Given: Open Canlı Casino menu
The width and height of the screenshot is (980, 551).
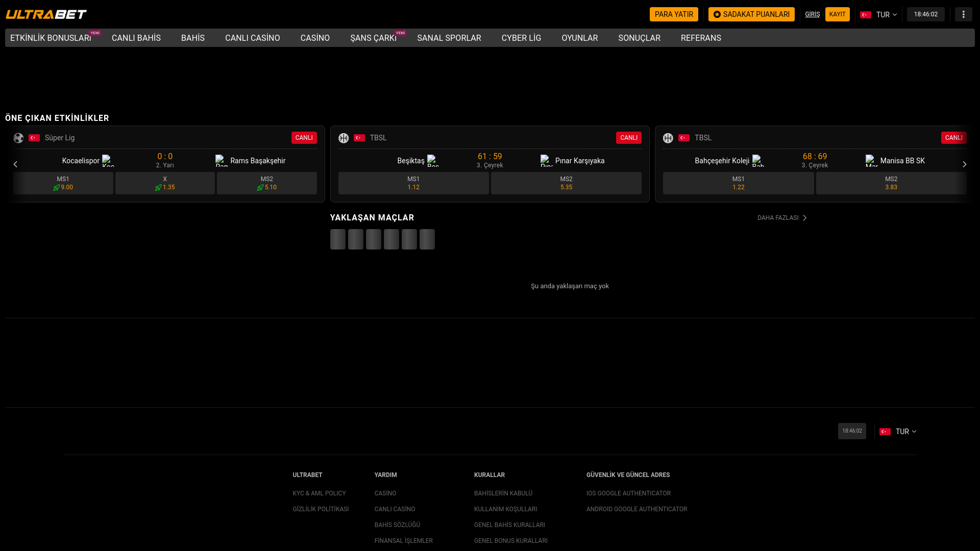Looking at the screenshot, I should pos(253,38).
